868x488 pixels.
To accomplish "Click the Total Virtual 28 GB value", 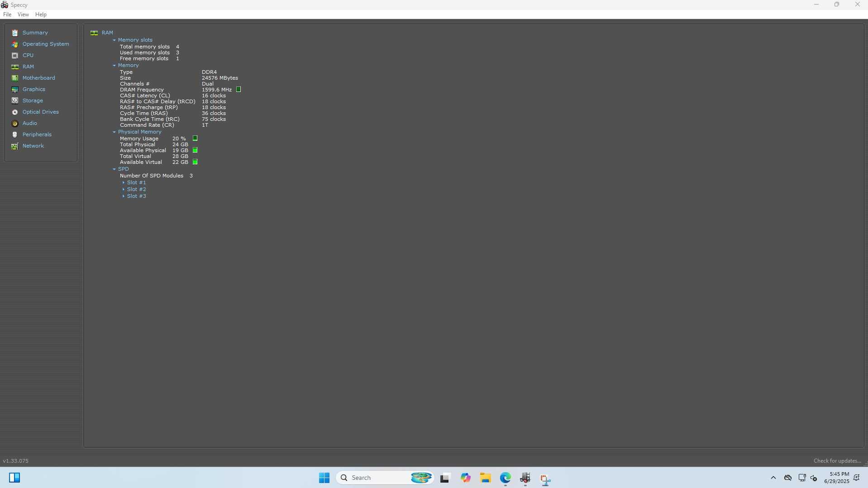I will click(x=180, y=156).
